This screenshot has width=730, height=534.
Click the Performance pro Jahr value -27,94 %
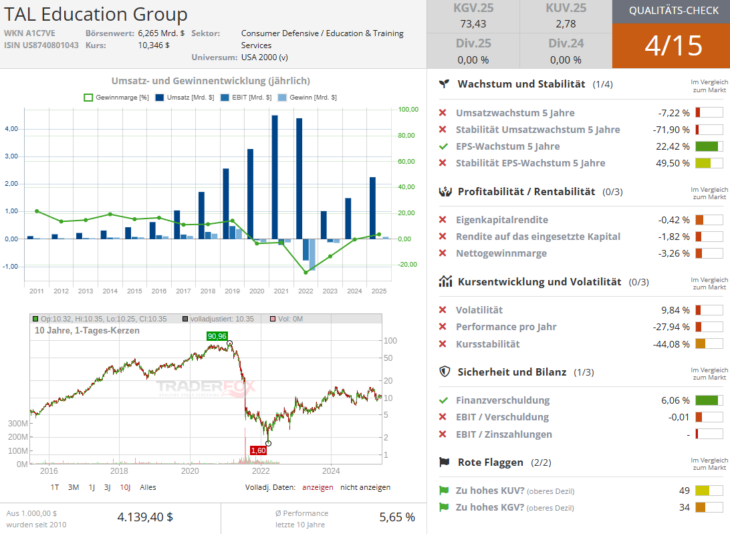pos(671,327)
